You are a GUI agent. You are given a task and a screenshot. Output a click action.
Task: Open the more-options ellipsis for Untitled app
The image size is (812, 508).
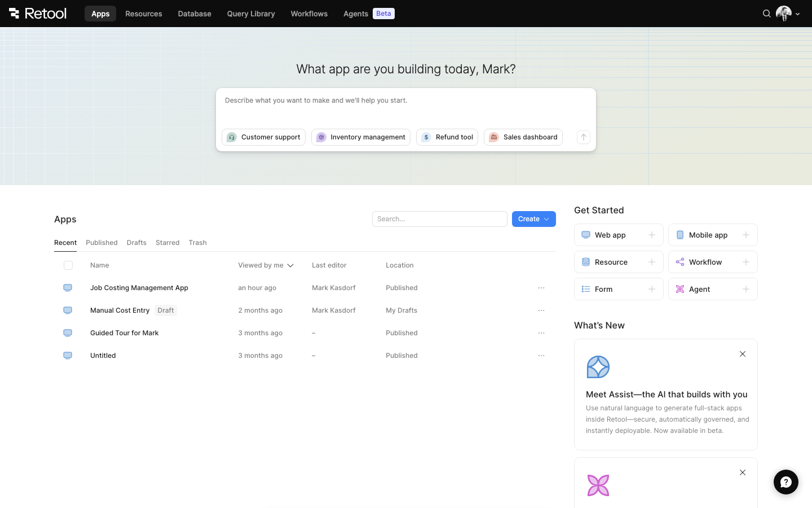pyautogui.click(x=541, y=356)
